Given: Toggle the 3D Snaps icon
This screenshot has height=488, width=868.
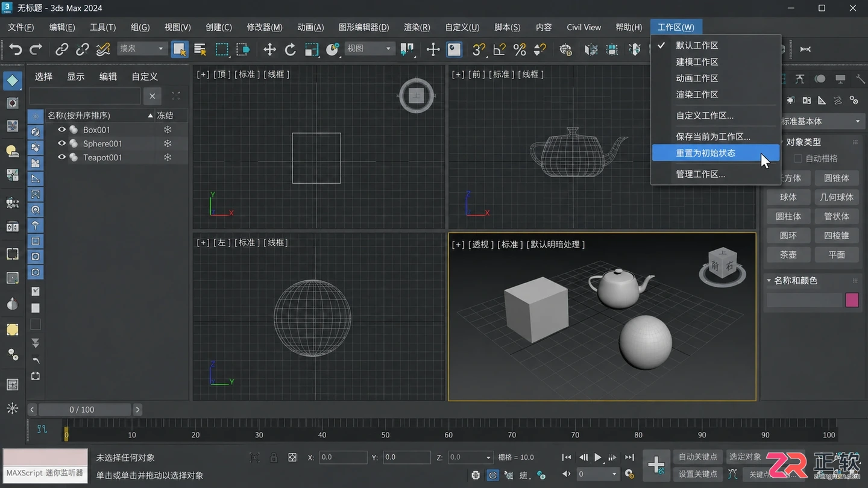Looking at the screenshot, I should point(479,49).
